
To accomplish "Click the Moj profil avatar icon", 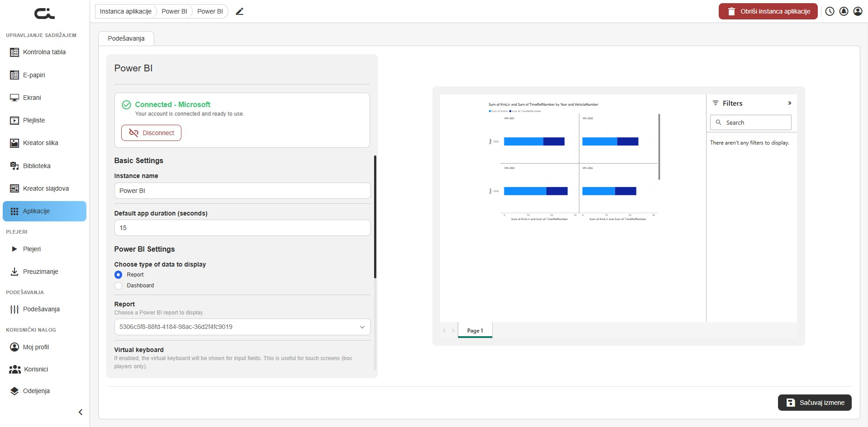I will tap(14, 347).
